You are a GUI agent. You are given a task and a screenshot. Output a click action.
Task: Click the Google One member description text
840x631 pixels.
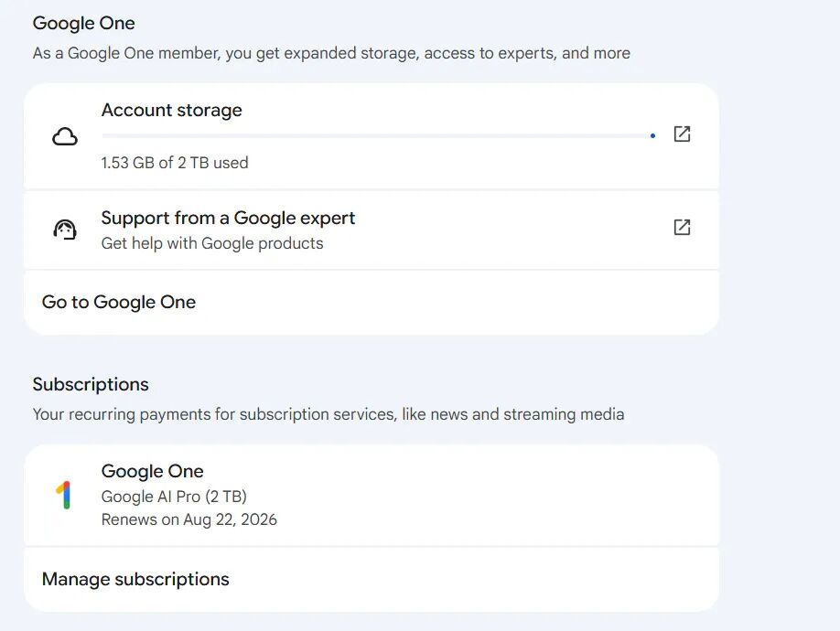pyautogui.click(x=331, y=53)
